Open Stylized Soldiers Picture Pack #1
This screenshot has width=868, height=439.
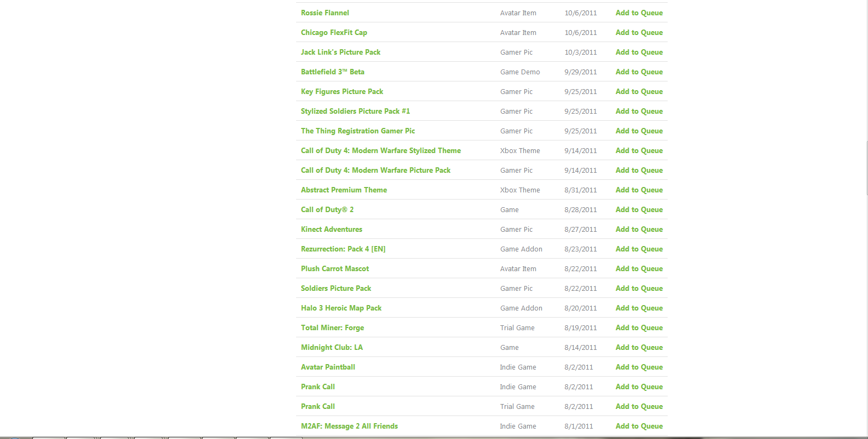pyautogui.click(x=355, y=111)
